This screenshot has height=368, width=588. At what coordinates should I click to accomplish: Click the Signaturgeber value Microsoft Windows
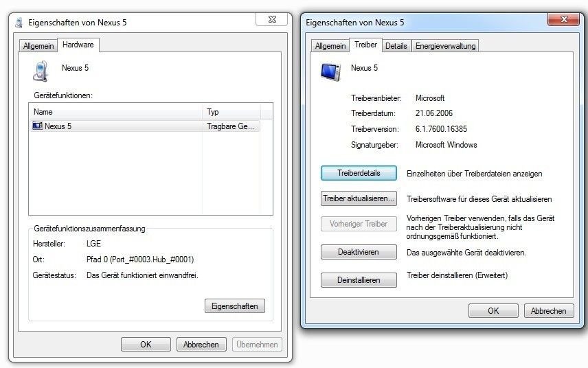[446, 145]
